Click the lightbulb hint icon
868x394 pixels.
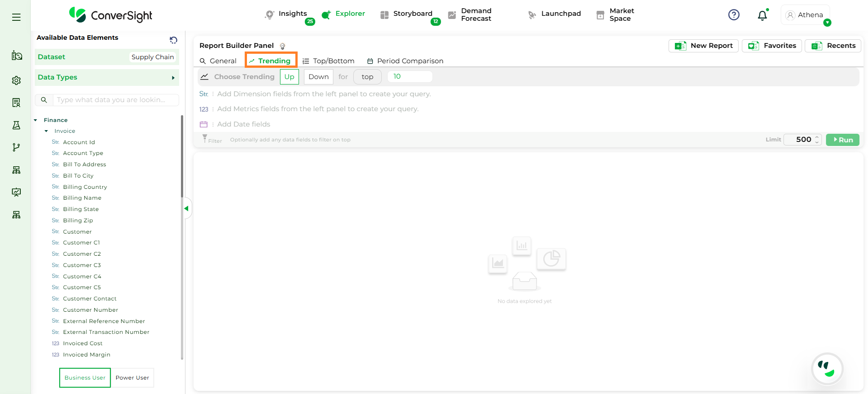point(283,46)
